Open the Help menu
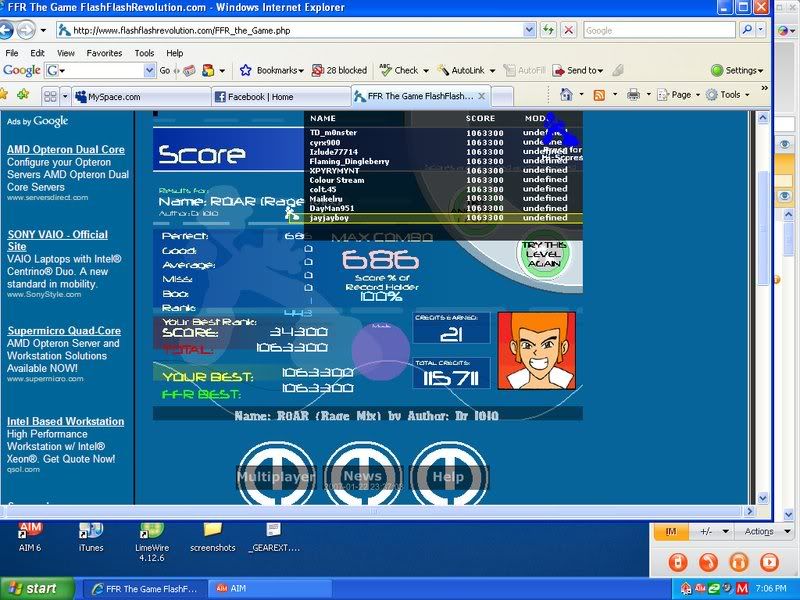This screenshot has height=600, width=800. pyautogui.click(x=174, y=53)
